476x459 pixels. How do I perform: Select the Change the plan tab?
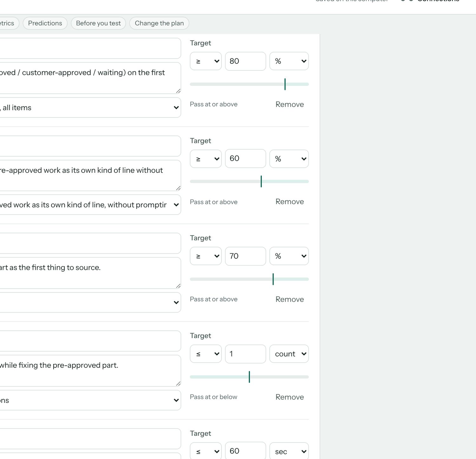159,23
